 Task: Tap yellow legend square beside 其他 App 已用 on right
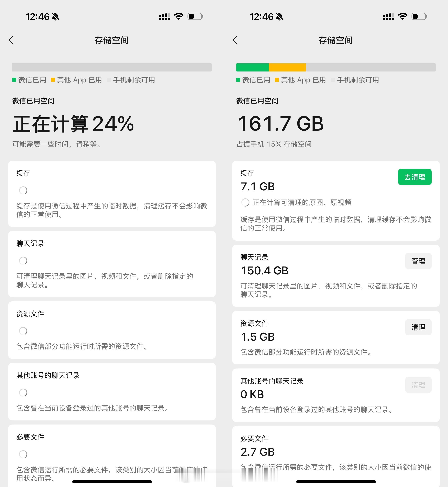click(x=277, y=80)
